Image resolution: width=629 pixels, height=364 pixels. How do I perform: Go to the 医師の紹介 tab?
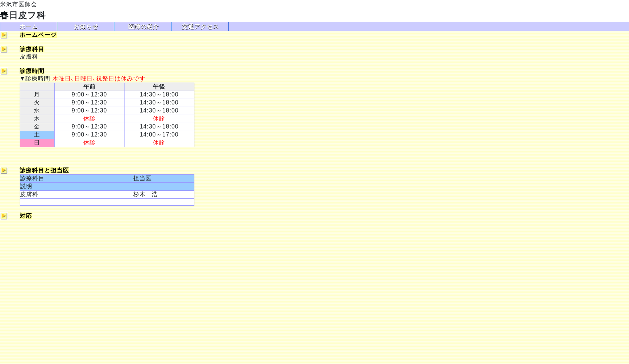pyautogui.click(x=143, y=27)
